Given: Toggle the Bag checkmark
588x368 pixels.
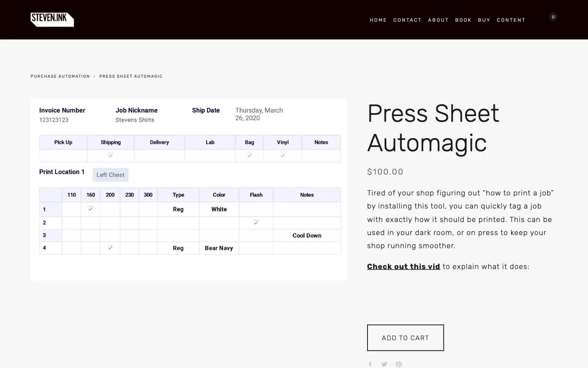Looking at the screenshot, I should point(249,155).
